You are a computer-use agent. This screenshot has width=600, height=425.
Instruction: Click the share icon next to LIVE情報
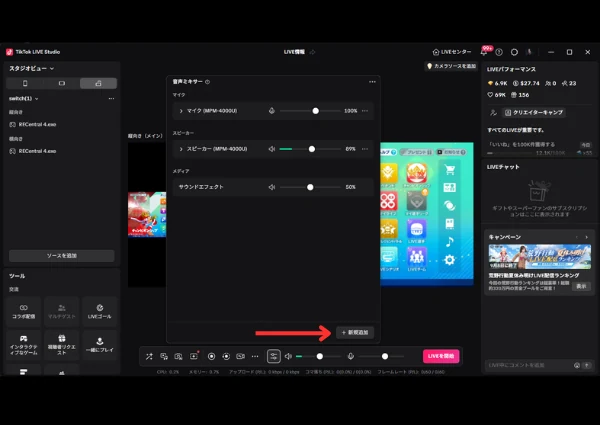coord(312,52)
